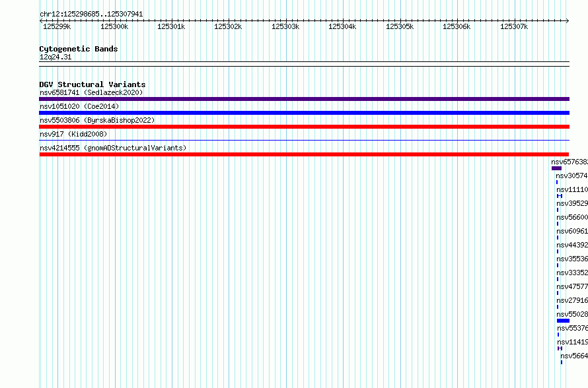Click the nsv5664 variant label
Viewport: 588px width, 388px height.
tap(574, 356)
